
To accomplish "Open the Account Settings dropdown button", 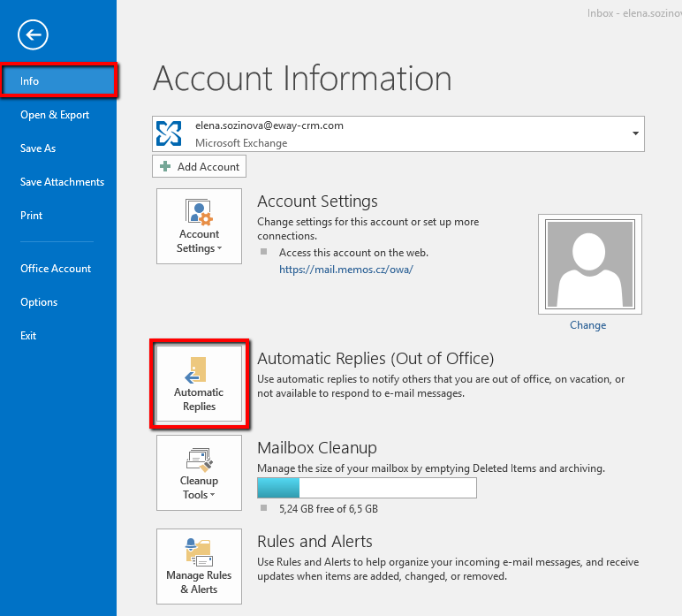I will (199, 226).
